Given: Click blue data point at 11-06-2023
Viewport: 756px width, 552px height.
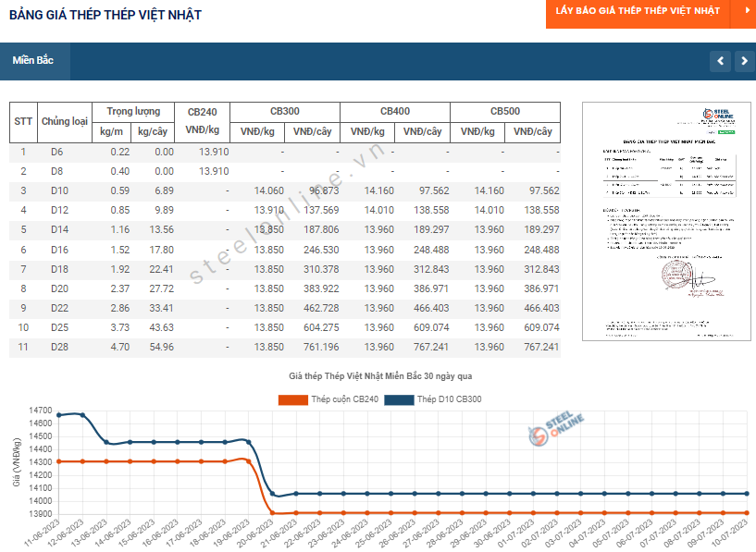Looking at the screenshot, I should click(x=59, y=415).
